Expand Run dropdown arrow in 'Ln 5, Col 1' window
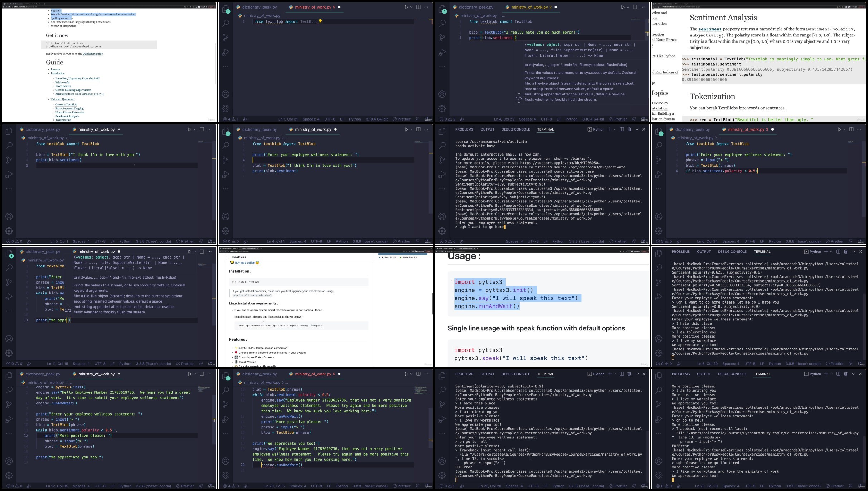The height and width of the screenshot is (491, 868). (x=195, y=129)
